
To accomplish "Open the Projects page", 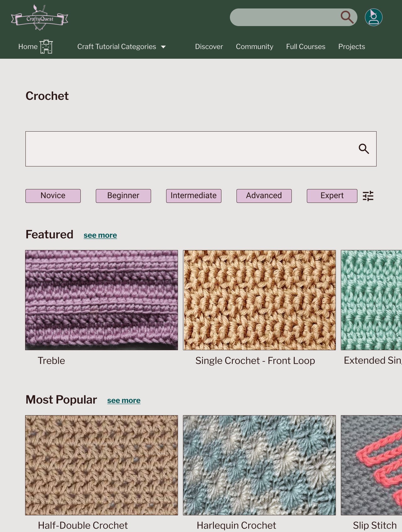I will coord(351,46).
